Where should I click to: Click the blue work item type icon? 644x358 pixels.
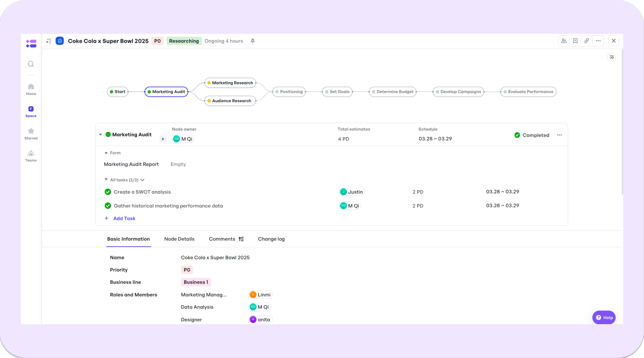[60, 41]
